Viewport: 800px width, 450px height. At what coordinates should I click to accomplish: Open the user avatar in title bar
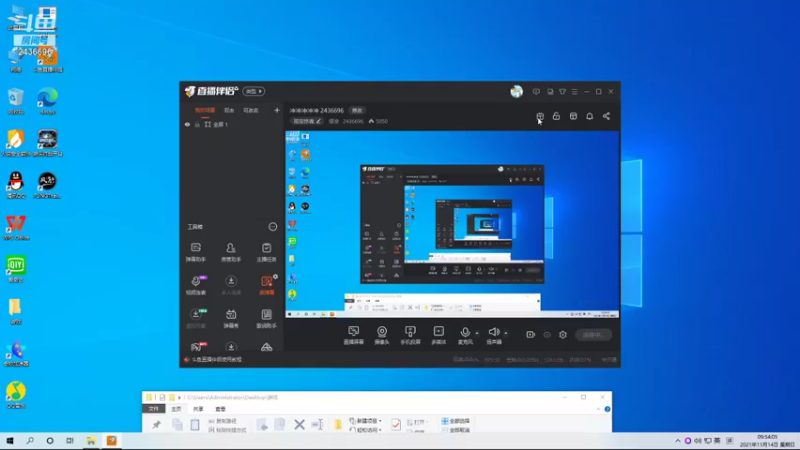click(516, 91)
